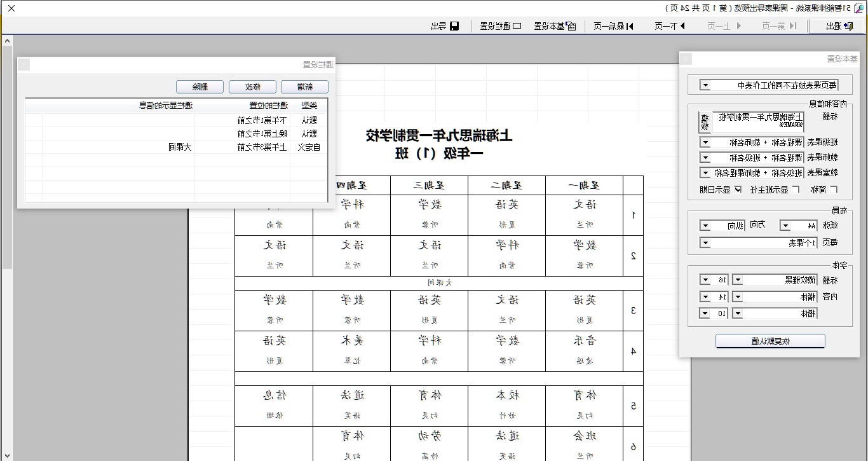Click the 星期二 column header
Screen dimensions: 868x461
click(507, 185)
